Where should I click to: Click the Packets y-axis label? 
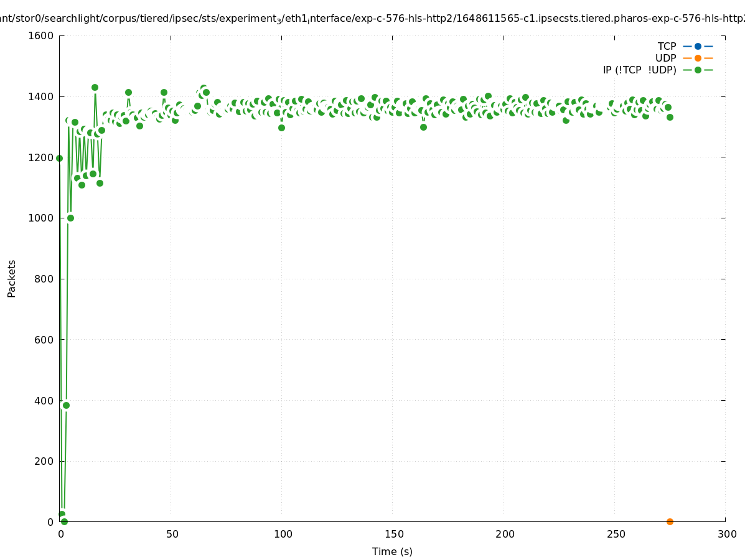coord(12,278)
